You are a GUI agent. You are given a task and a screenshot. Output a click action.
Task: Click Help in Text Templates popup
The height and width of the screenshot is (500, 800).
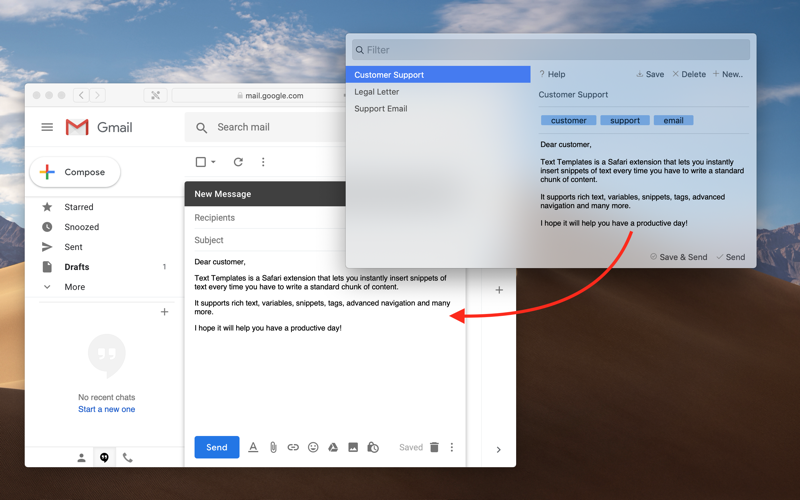[x=552, y=74]
